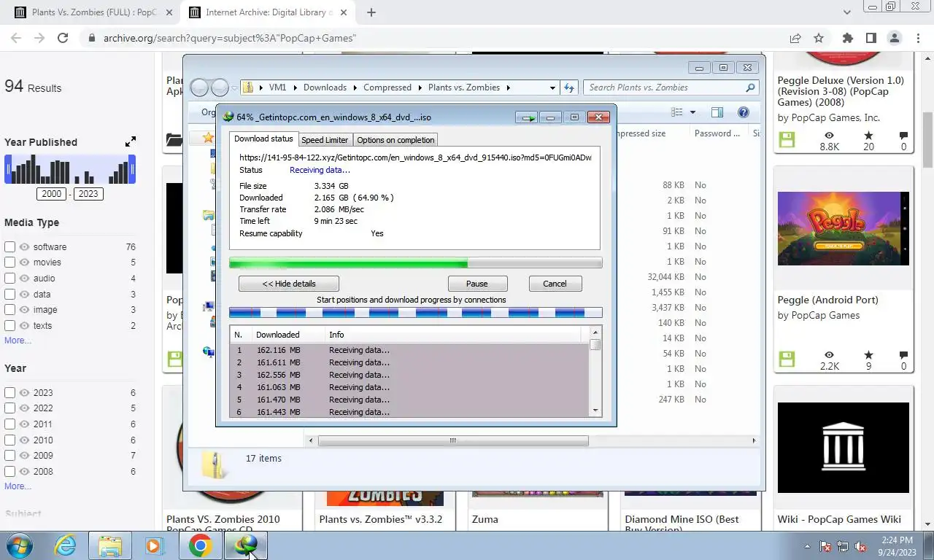Open Action Center flag icon in tray
Screen dimensions: 934x560
coord(825,546)
